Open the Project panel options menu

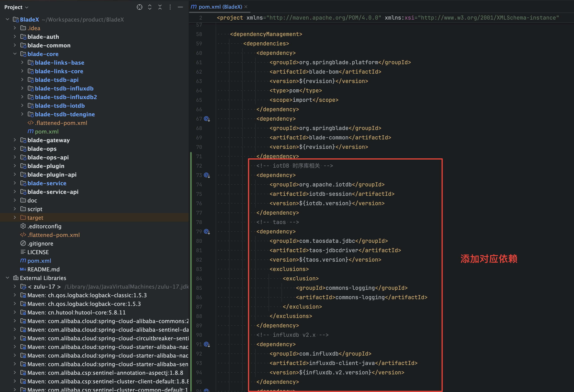pos(170,7)
